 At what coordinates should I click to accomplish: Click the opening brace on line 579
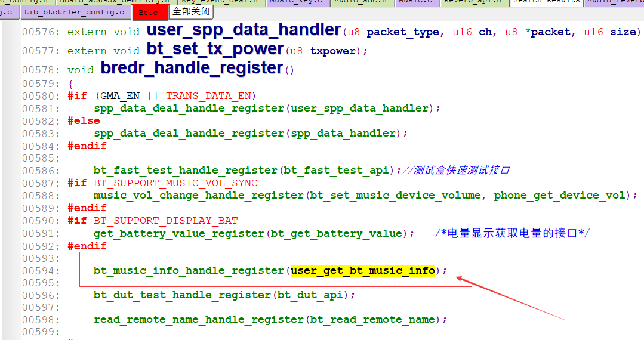[70, 84]
